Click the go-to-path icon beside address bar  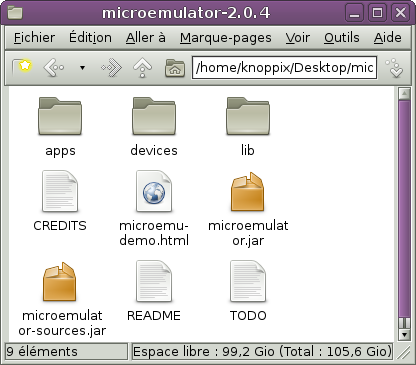click(394, 68)
